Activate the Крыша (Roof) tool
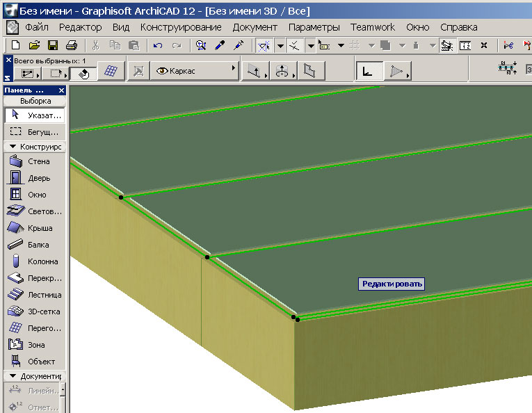Screen dimensions: 532x413 click(x=33, y=228)
